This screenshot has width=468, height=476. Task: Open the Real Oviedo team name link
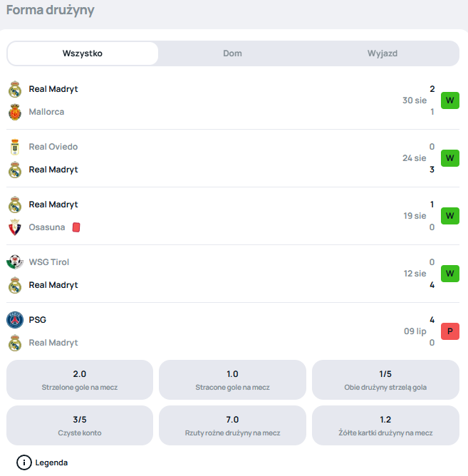click(x=53, y=147)
